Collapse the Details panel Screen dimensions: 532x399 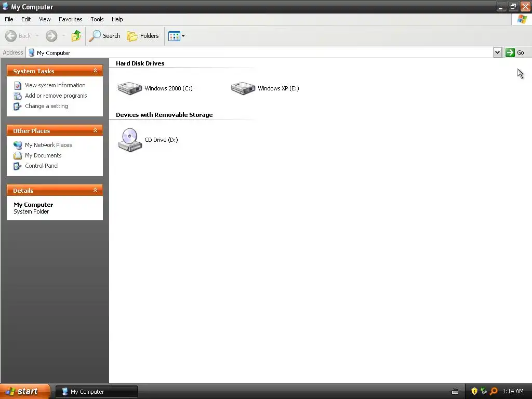(x=96, y=190)
